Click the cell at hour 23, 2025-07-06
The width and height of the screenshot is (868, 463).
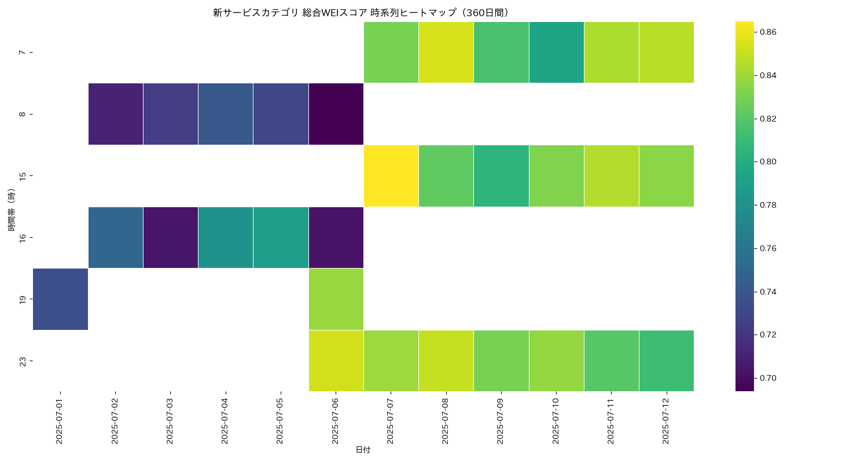(x=336, y=361)
